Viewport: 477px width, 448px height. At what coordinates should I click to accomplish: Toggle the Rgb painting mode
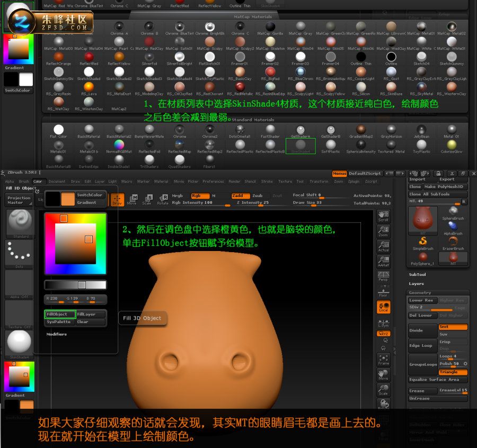[200, 196]
